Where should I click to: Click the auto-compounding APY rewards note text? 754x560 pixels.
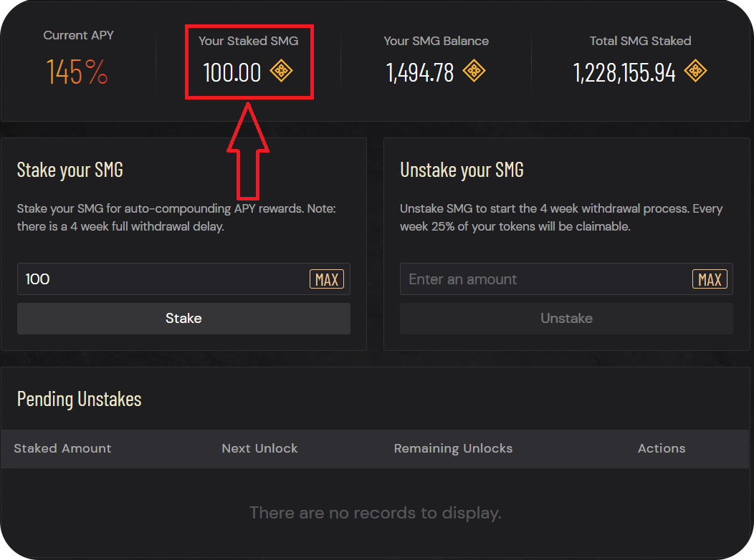tap(176, 218)
